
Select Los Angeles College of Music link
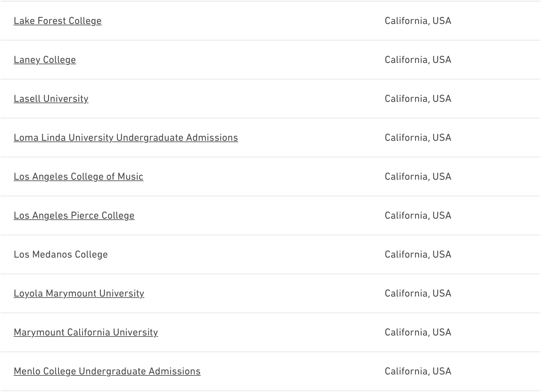[78, 177]
